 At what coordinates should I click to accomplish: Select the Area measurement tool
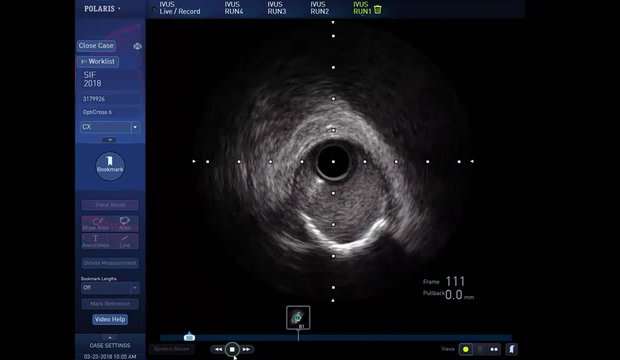[x=125, y=224]
